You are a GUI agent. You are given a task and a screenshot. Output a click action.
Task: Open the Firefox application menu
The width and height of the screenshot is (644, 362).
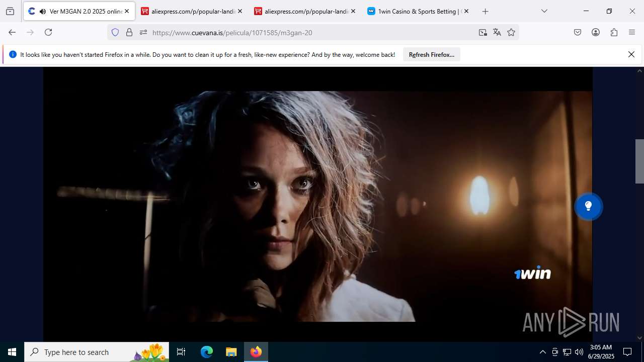632,32
